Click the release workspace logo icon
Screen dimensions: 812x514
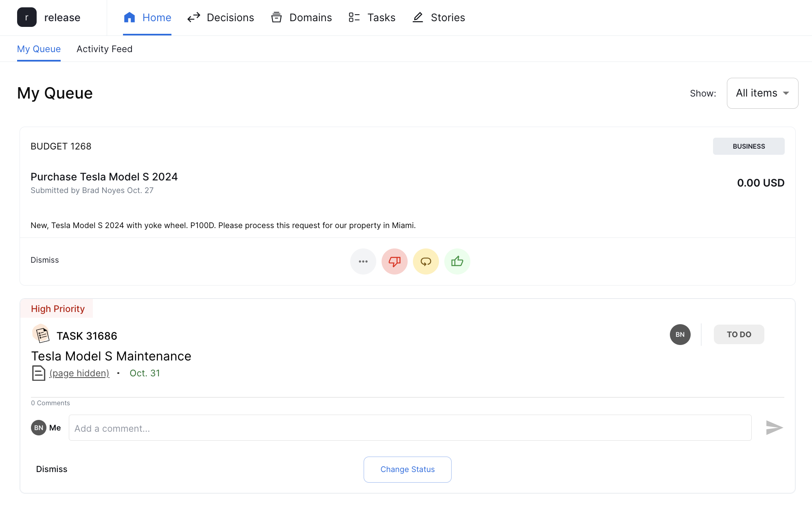coord(27,18)
